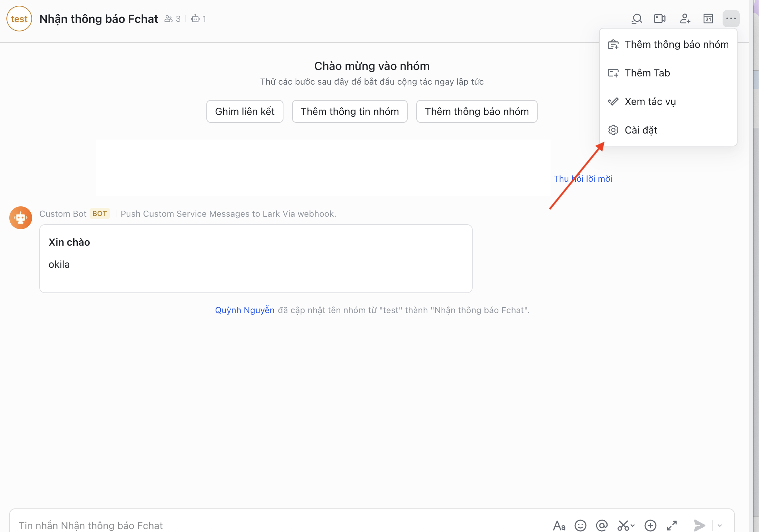
Task: Open Cài đặt from the dropdown menu
Action: [x=640, y=130]
